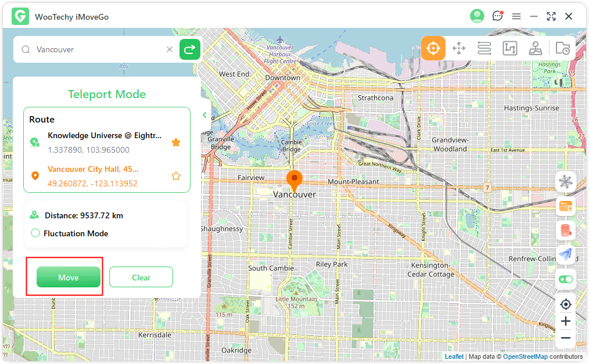The image size is (589, 364).
Task: Open the game controller joystick icon
Action: pyautogui.click(x=536, y=48)
